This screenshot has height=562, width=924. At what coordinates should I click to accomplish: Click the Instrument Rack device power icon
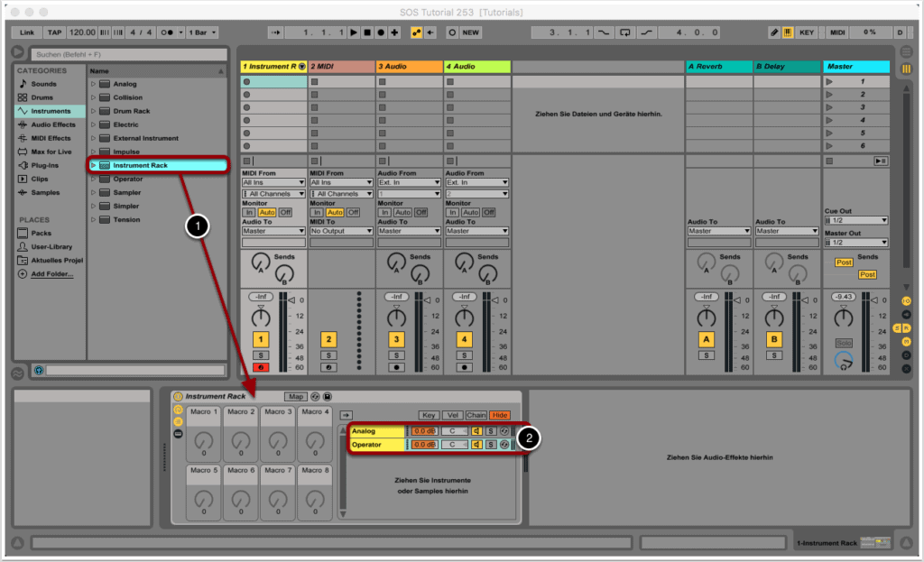(x=178, y=396)
